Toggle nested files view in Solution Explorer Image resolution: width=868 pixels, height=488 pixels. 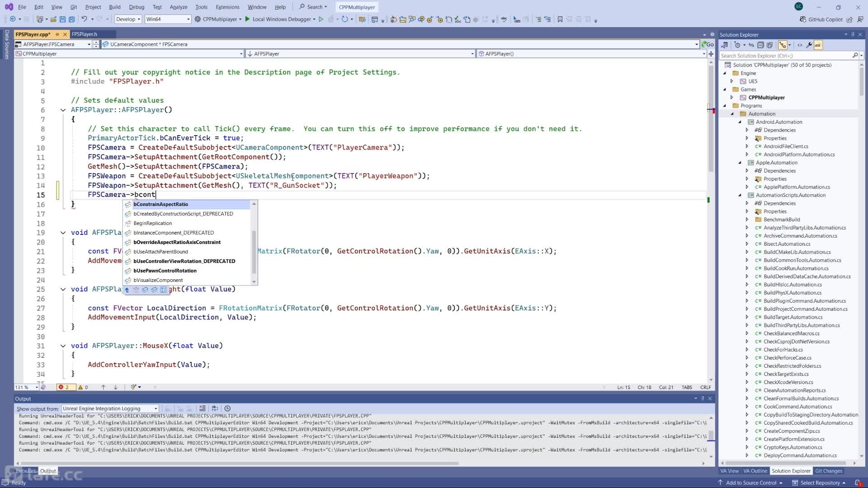(x=783, y=45)
